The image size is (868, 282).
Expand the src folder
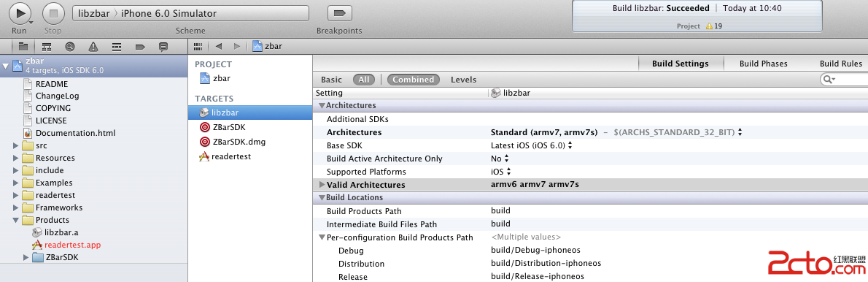(x=15, y=145)
